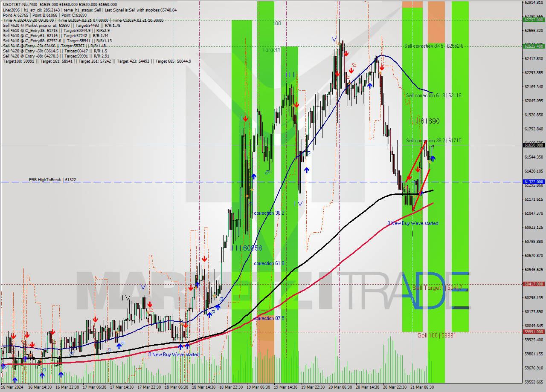Select the '19 Mar 06:30' time axis label

[259, 387]
